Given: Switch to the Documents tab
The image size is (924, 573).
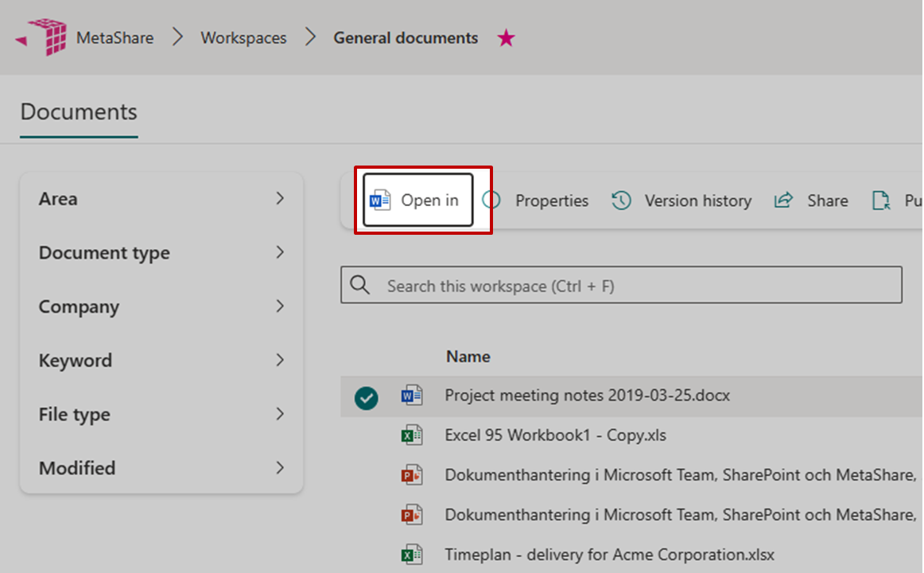Looking at the screenshot, I should coord(79,112).
